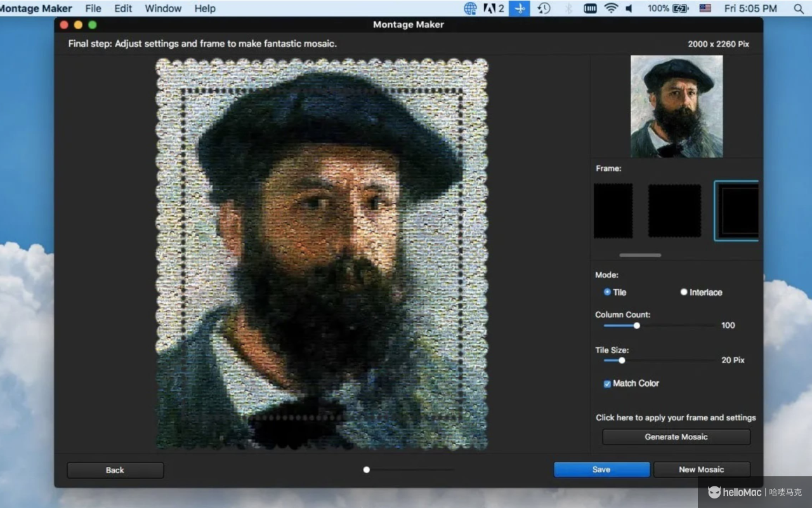Select the first stamp-edge frame thumbnail
812x508 pixels.
point(613,211)
